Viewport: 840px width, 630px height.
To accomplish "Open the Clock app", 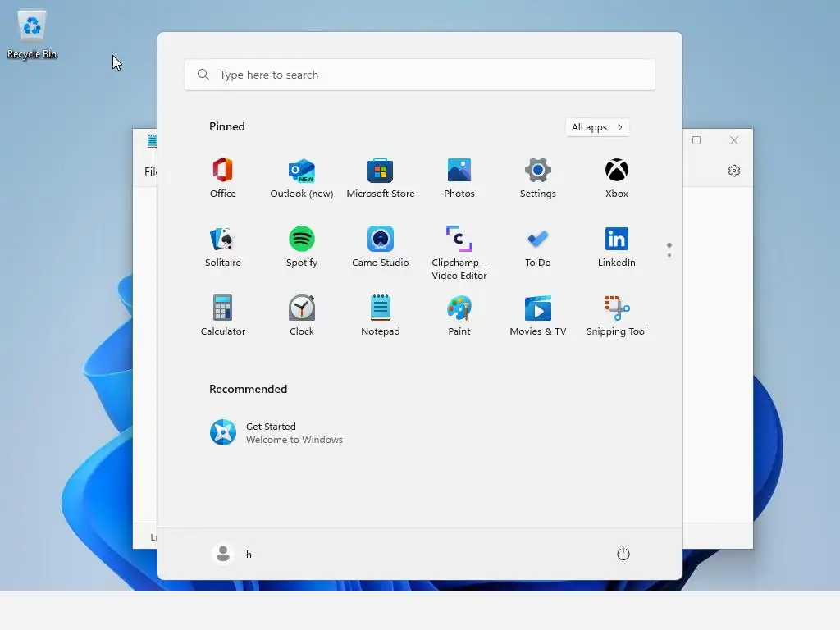I will coord(302,316).
